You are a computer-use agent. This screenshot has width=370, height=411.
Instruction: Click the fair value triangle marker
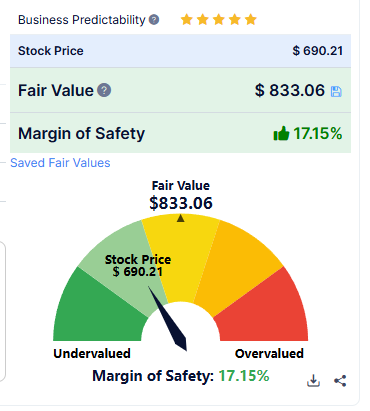(x=181, y=218)
